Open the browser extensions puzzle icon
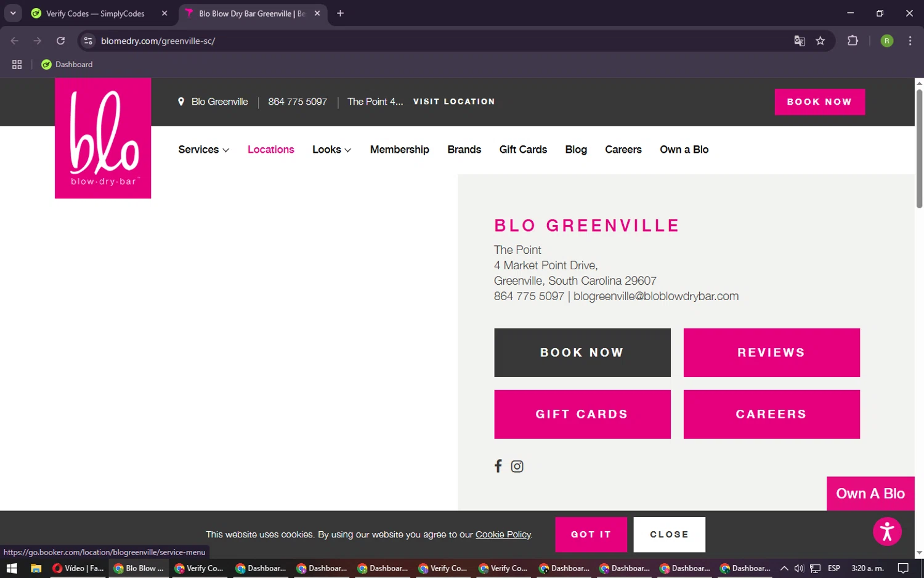The height and width of the screenshot is (578, 924). [x=853, y=41]
